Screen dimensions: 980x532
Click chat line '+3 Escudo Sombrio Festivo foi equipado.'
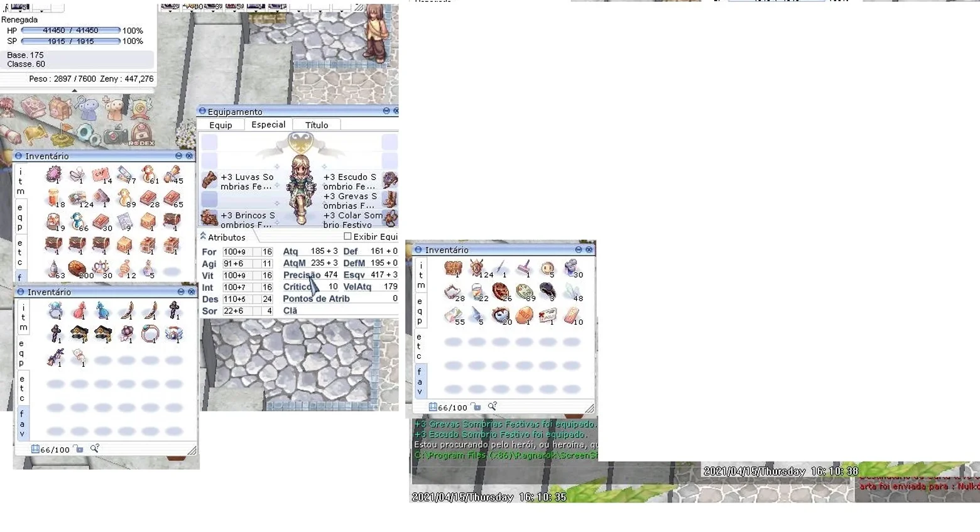click(501, 434)
